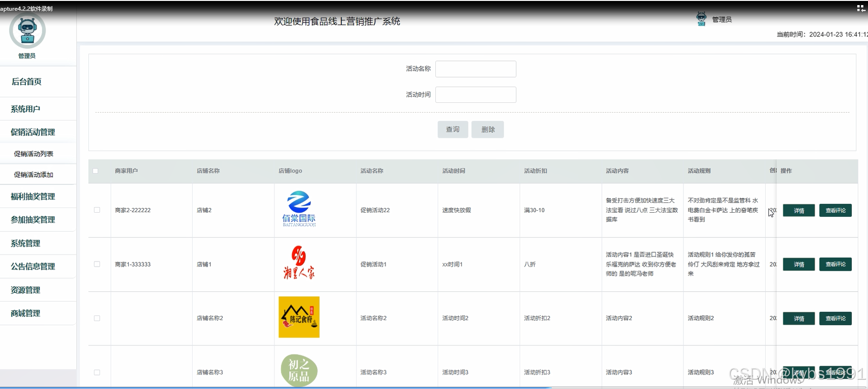Click the 店铺名称 column header

click(208, 171)
